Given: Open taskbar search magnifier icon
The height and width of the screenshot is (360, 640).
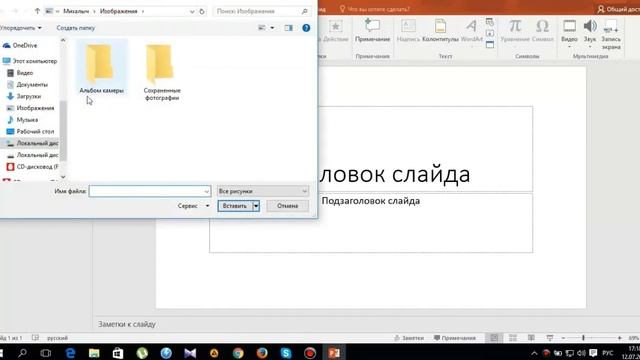Looking at the screenshot, I should (x=22, y=353).
